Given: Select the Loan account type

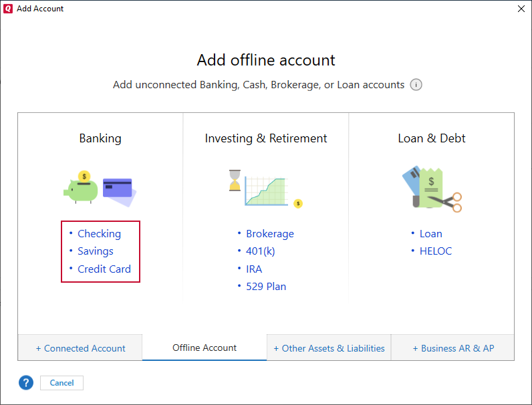Looking at the screenshot, I should tap(430, 234).
